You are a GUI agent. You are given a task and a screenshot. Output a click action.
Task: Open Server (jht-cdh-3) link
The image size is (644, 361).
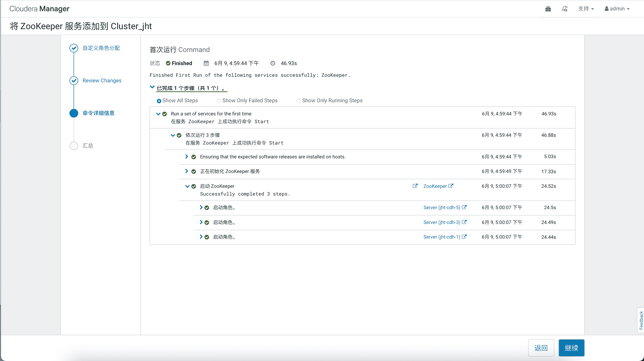[442, 222]
